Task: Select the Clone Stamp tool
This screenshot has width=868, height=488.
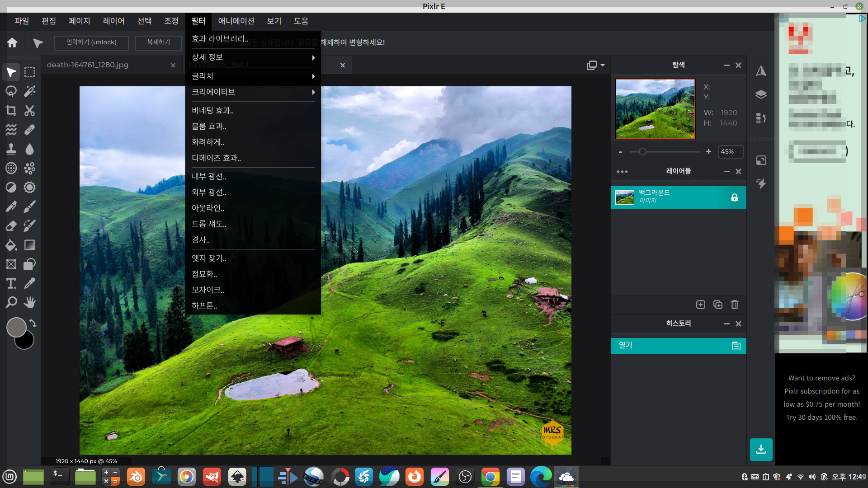Action: click(11, 149)
